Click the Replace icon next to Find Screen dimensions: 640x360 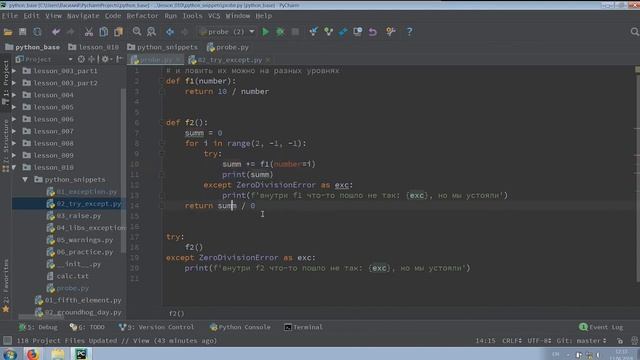(151, 32)
